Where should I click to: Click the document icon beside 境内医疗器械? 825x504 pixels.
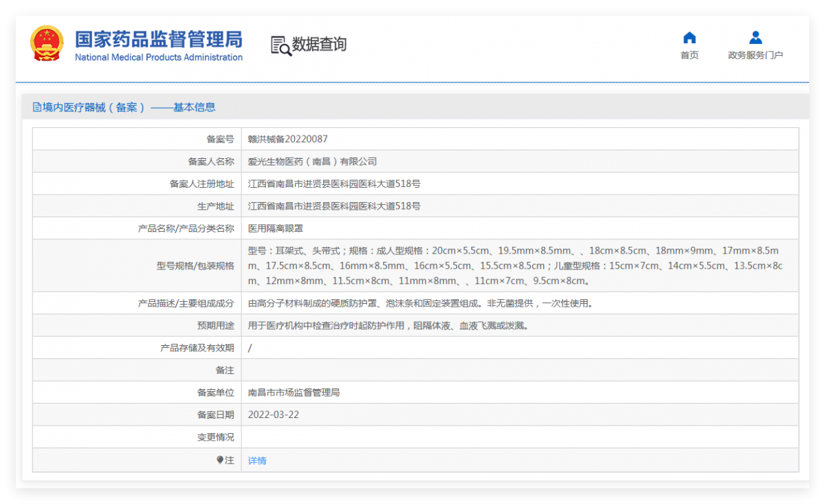tap(37, 107)
